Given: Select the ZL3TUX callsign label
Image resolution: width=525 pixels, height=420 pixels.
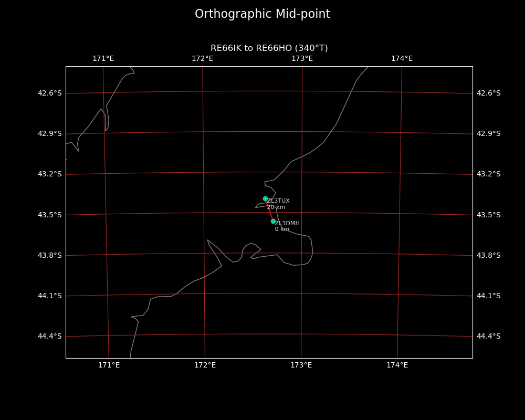Looking at the screenshot, I should click(x=278, y=201).
